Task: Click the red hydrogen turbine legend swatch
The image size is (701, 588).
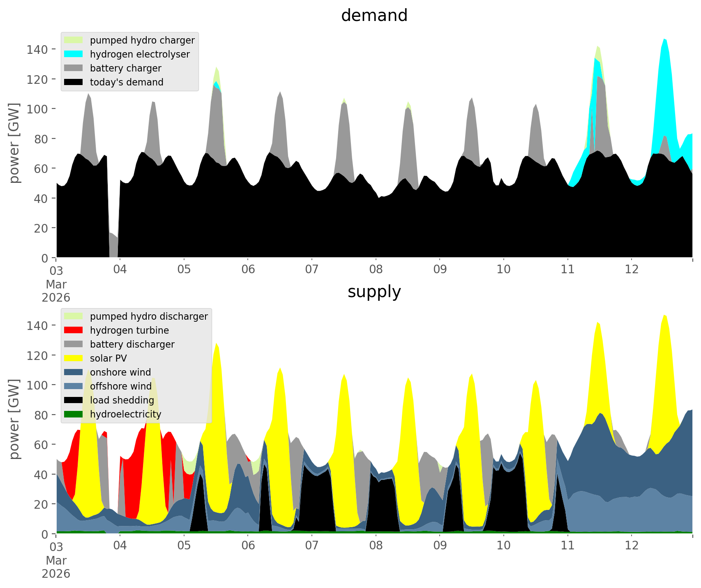Action: click(x=74, y=330)
